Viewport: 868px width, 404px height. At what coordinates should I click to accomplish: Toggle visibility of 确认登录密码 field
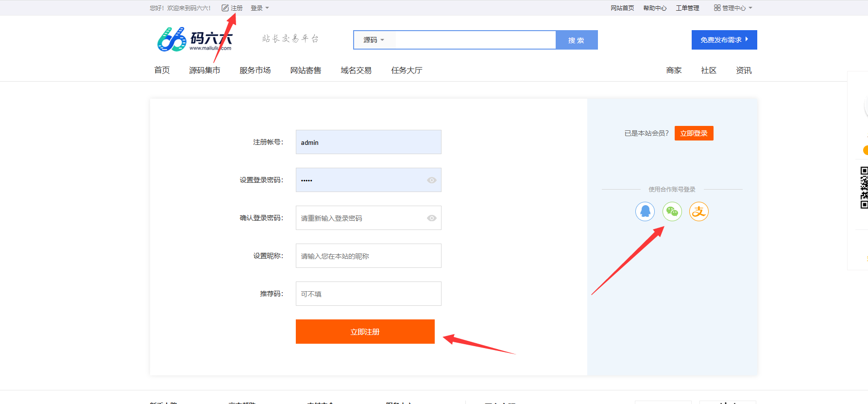pyautogui.click(x=431, y=218)
